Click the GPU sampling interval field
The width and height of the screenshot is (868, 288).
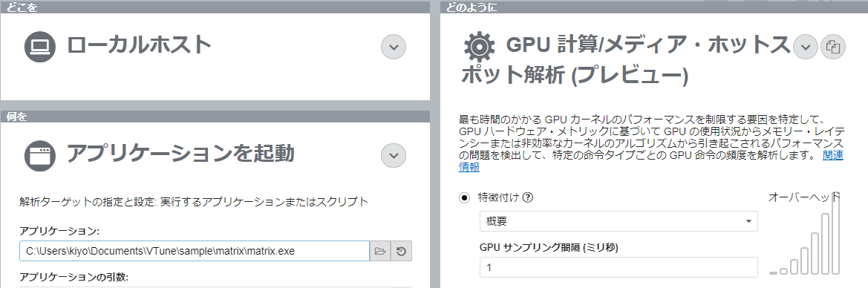pyautogui.click(x=619, y=267)
